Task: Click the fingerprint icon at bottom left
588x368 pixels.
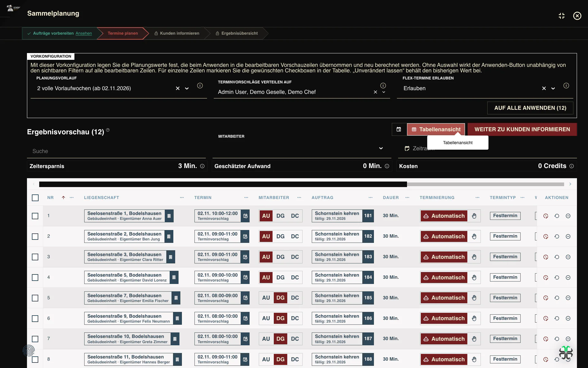Action: click(29, 351)
